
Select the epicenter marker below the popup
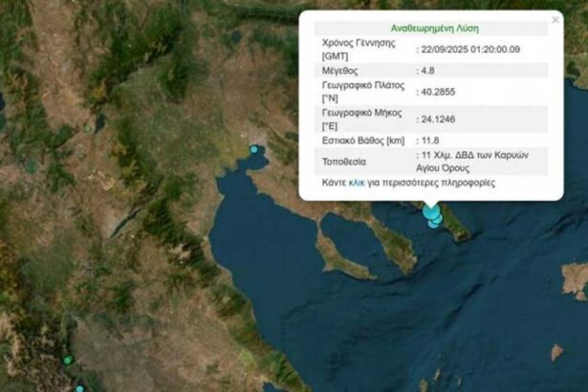[x=431, y=213]
